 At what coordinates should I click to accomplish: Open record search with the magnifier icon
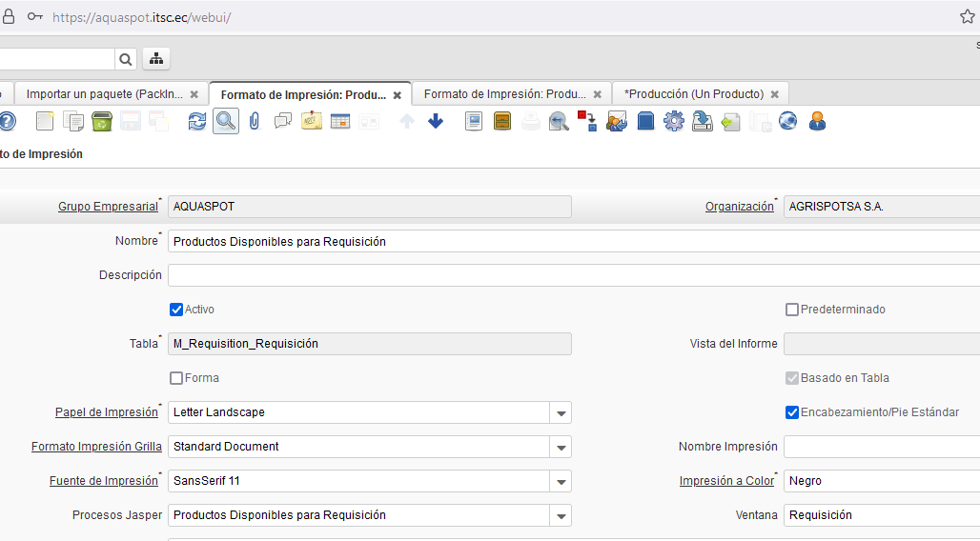tap(226, 121)
